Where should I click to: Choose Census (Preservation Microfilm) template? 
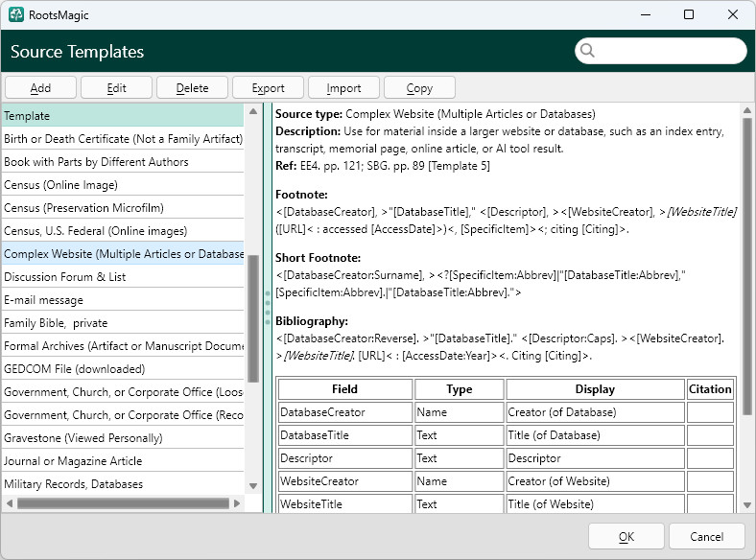tap(123, 208)
